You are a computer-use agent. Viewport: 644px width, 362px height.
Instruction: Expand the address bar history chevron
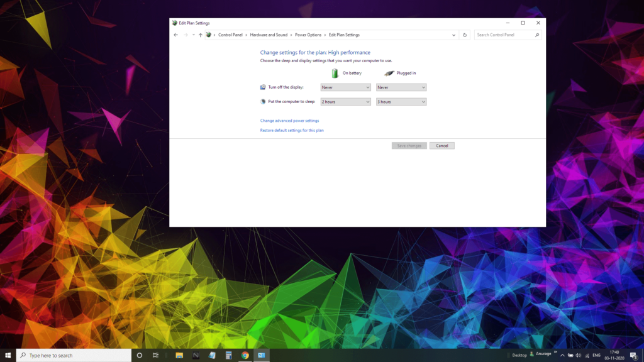tap(453, 35)
